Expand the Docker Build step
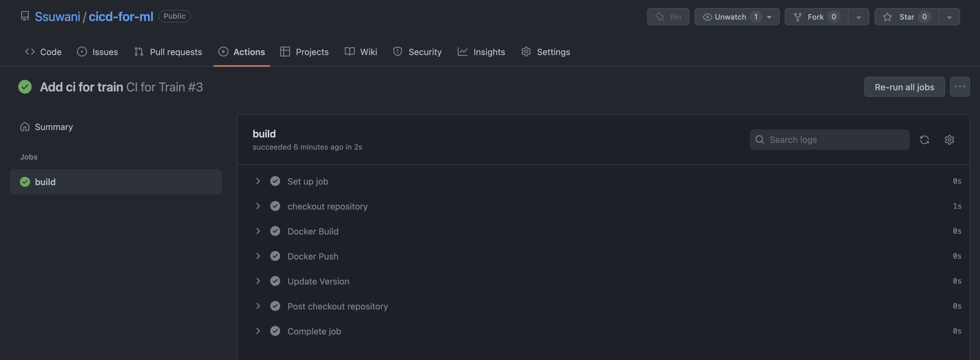 (258, 231)
